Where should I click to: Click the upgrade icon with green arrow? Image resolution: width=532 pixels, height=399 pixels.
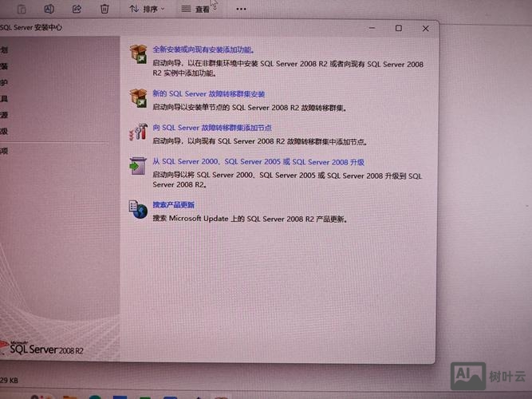pos(138,166)
